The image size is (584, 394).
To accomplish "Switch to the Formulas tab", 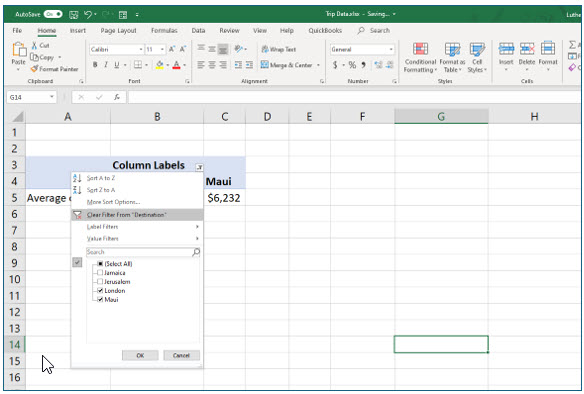I will (x=164, y=31).
